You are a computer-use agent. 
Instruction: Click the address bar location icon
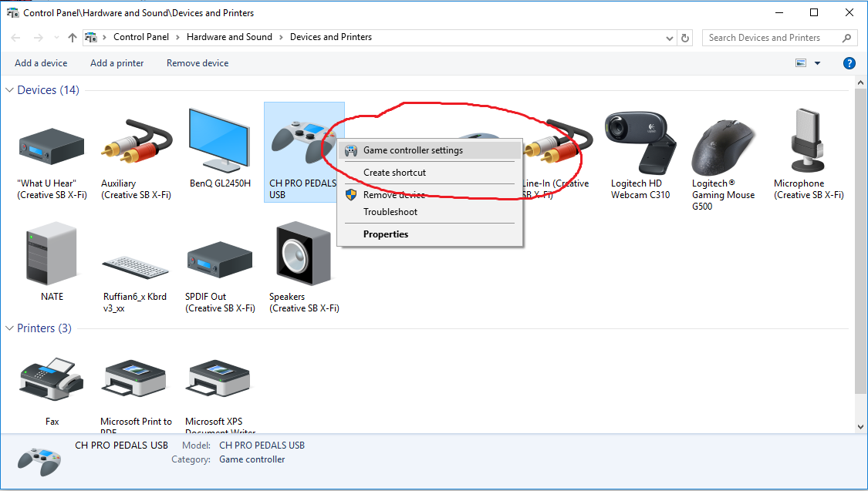(x=91, y=38)
